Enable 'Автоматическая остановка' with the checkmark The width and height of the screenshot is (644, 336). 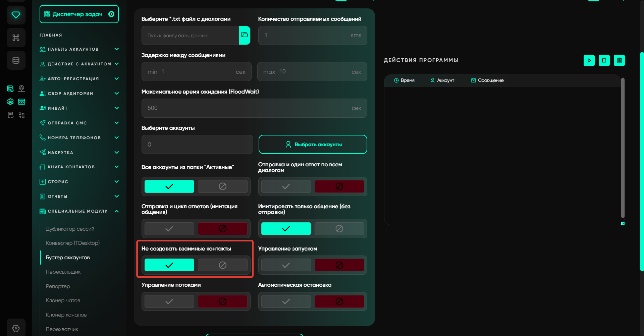[x=286, y=301]
